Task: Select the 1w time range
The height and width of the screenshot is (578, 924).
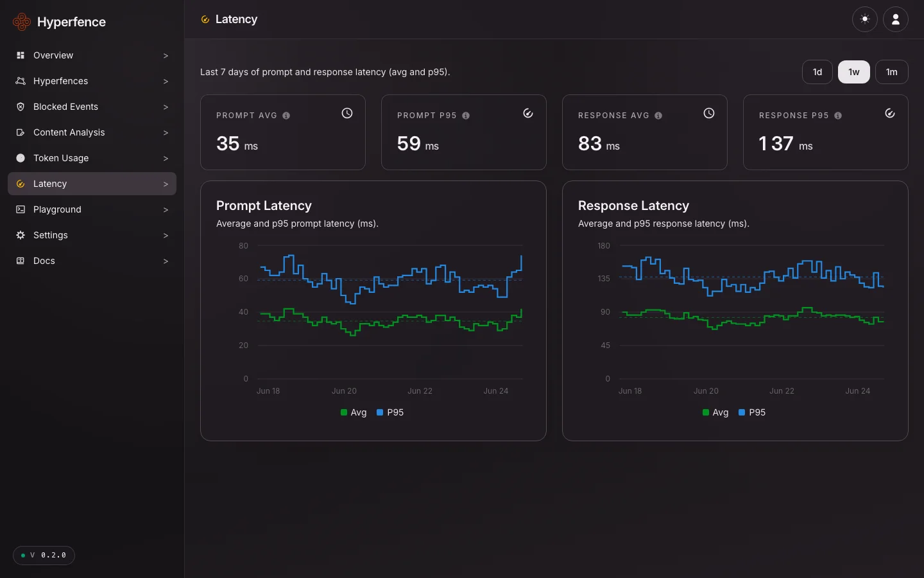Action: click(x=854, y=72)
